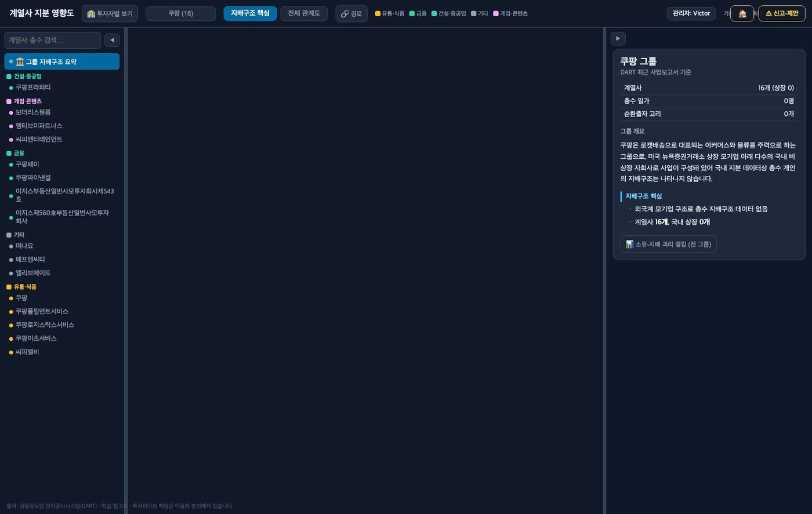
Task: Open the 투자자별 보기 investor view
Action: (110, 13)
